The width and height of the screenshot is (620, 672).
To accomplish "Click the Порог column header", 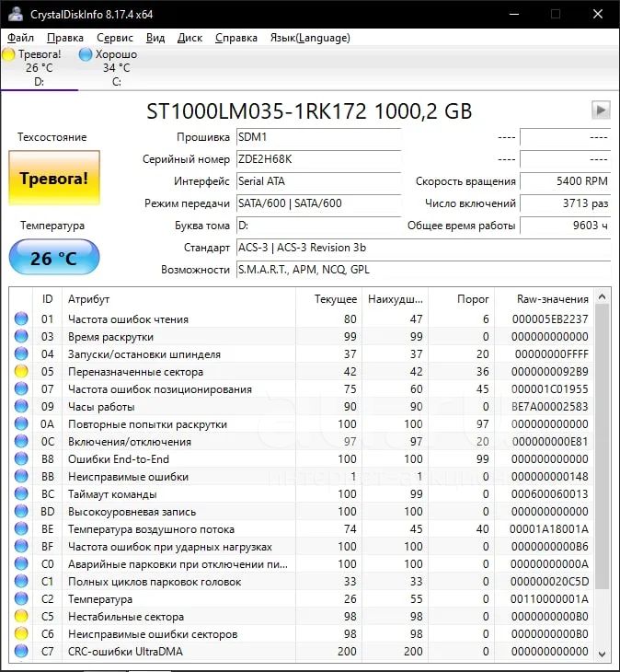I will coord(461,298).
